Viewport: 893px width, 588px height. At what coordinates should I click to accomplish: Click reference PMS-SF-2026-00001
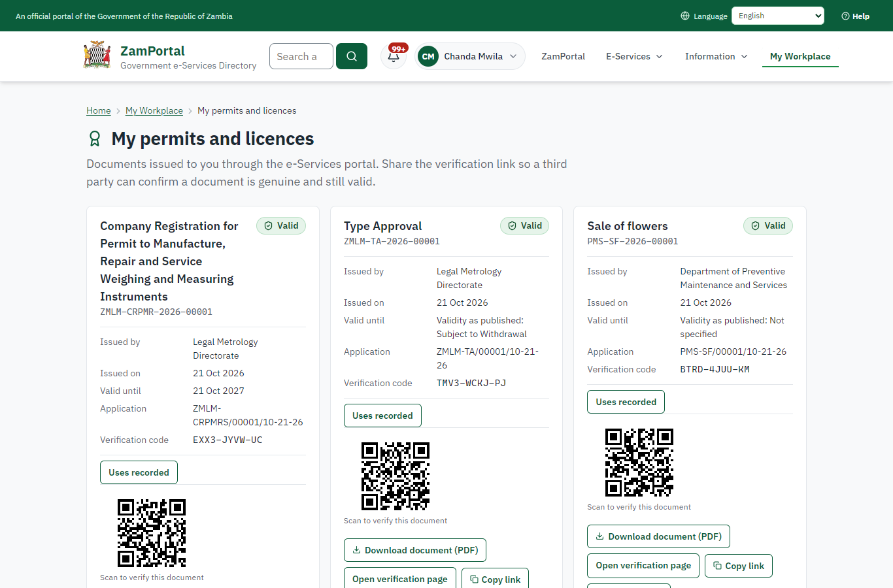(633, 241)
